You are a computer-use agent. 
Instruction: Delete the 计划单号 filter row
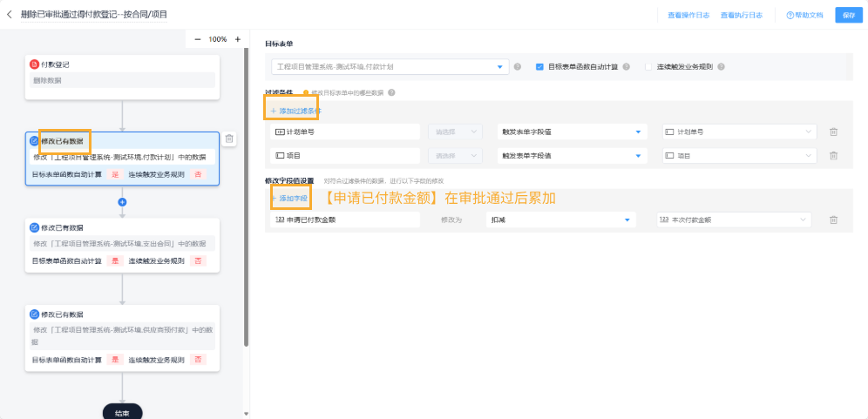(833, 132)
